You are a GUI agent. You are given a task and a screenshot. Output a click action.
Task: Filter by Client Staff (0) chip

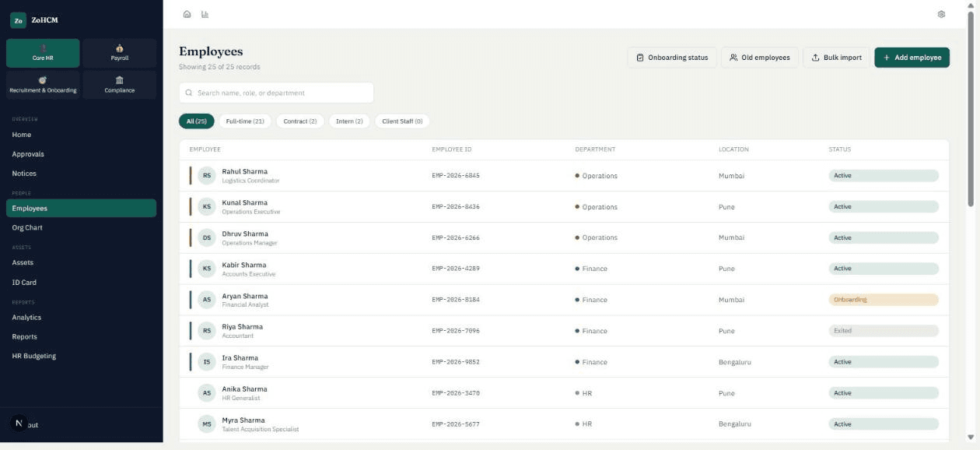coord(402,121)
